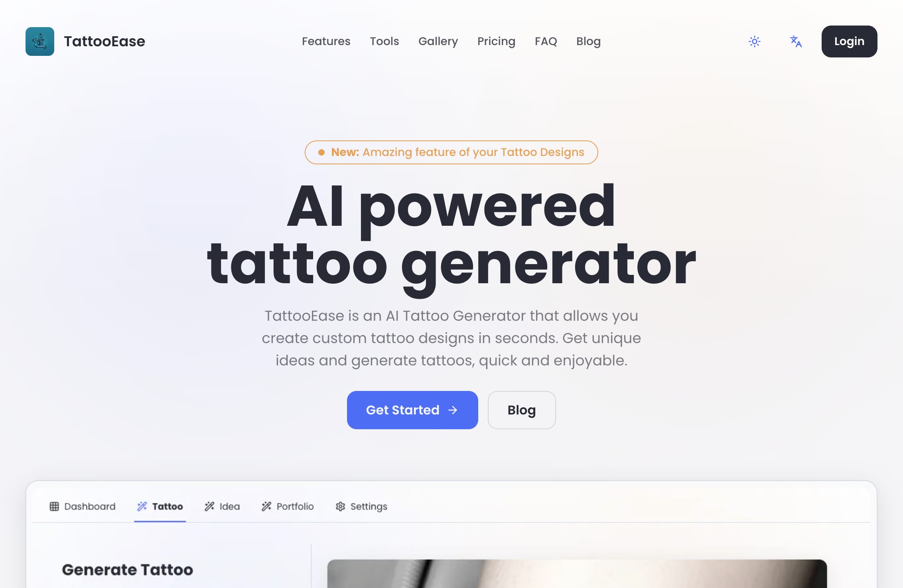The width and height of the screenshot is (903, 588).
Task: Click the New feature announcement badge
Action: (451, 152)
